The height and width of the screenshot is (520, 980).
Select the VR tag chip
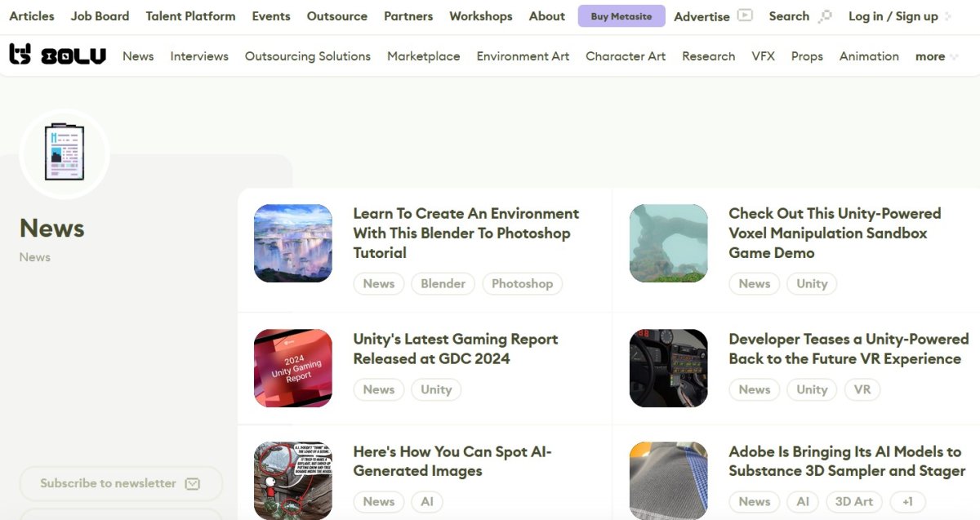point(862,389)
